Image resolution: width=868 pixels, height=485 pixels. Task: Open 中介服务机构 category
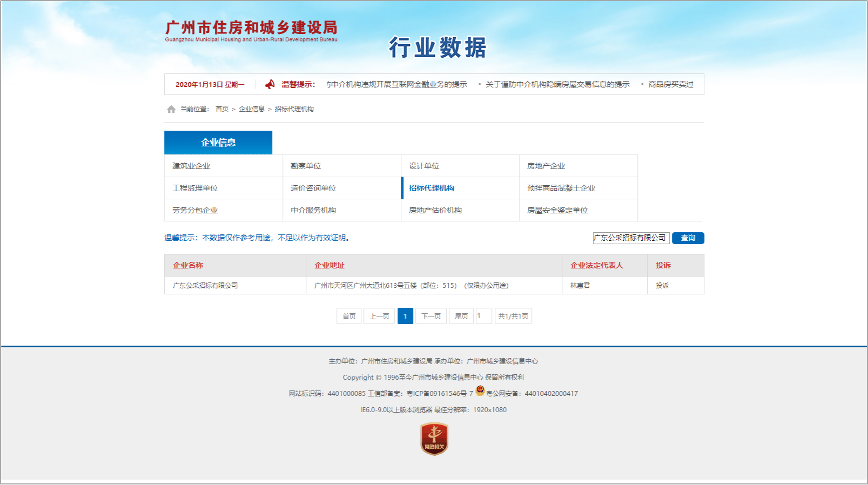(313, 210)
